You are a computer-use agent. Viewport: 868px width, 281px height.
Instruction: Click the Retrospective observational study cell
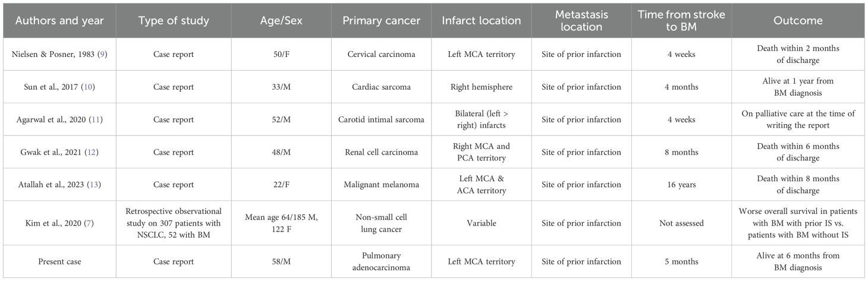point(174,222)
